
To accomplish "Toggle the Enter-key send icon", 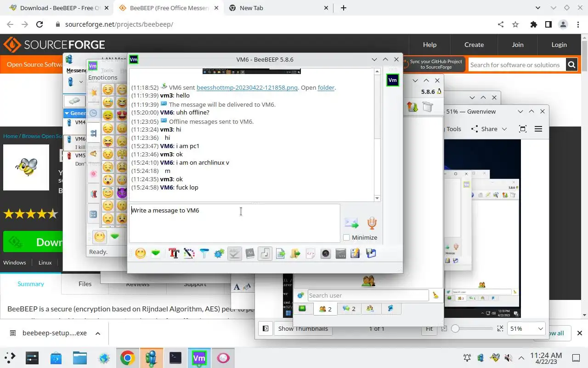I will pyautogui.click(x=265, y=253).
